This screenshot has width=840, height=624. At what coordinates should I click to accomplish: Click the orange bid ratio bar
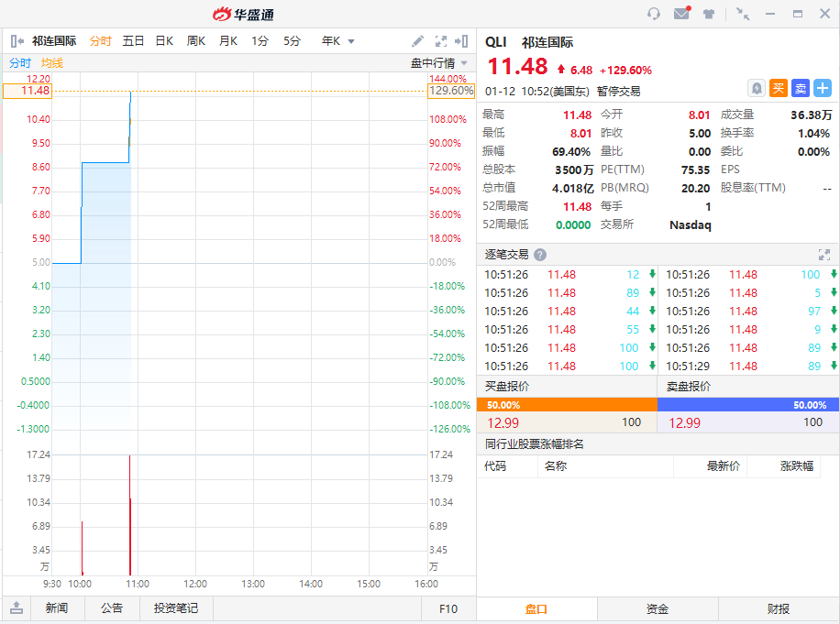click(567, 405)
